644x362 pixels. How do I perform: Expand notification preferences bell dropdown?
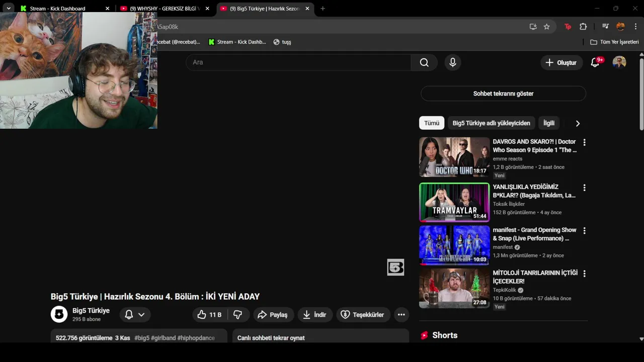coord(135,315)
